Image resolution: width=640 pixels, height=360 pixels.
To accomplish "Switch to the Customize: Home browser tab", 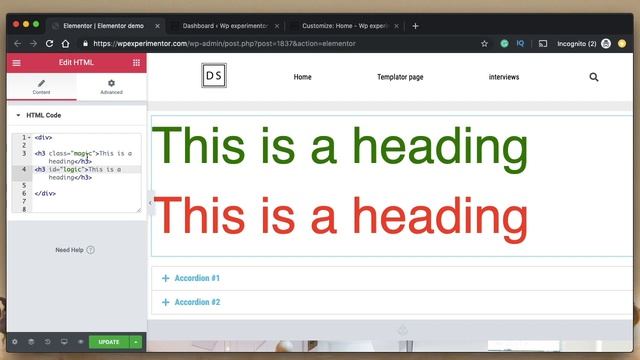I will pos(345,26).
